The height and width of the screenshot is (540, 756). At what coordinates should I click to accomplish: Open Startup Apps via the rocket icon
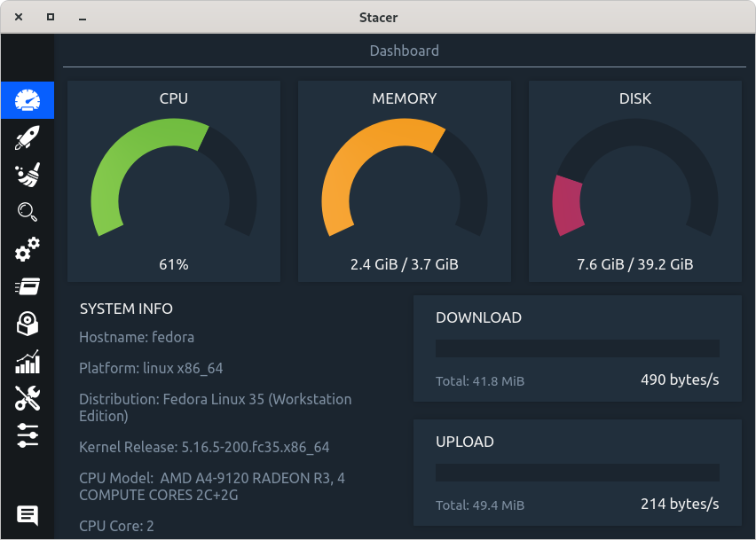coord(27,137)
